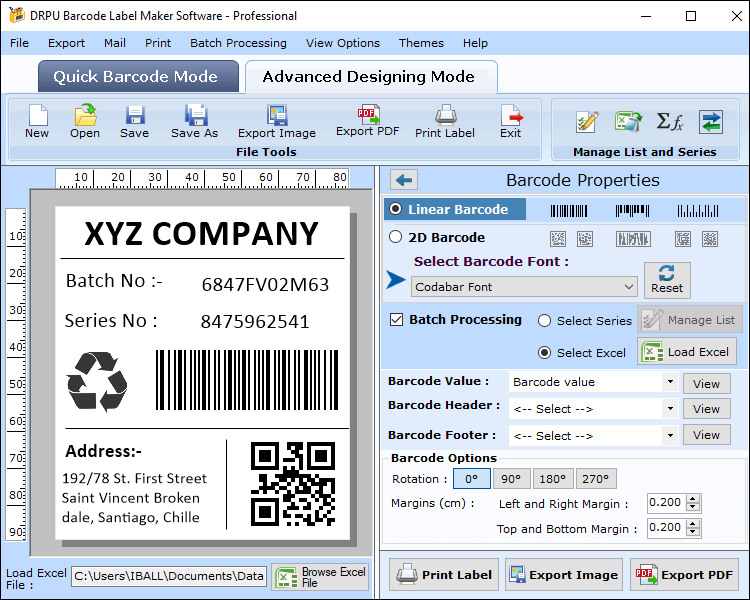This screenshot has height=600, width=750.
Task: Click the Excel import icon in Manage List
Action: (x=628, y=122)
